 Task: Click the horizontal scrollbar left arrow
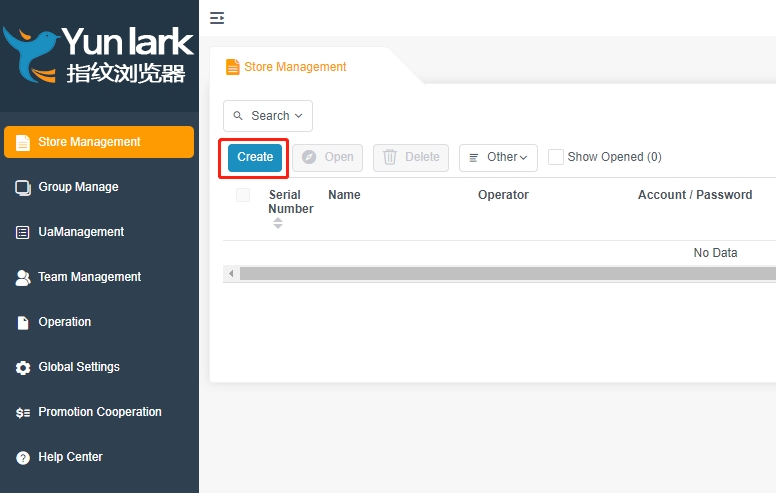[231, 273]
